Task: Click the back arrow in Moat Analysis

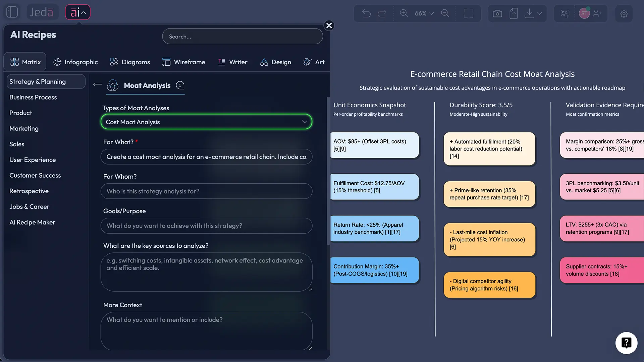Action: [x=97, y=85]
